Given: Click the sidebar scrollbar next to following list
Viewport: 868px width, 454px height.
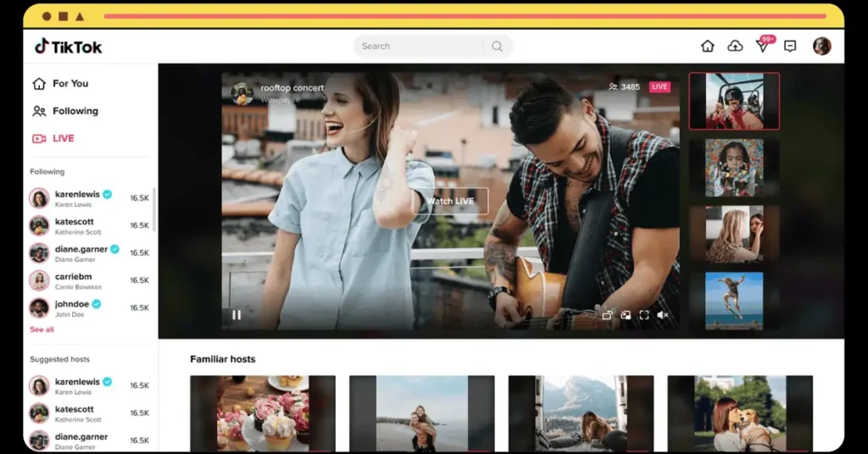Looking at the screenshot, I should 154,210.
